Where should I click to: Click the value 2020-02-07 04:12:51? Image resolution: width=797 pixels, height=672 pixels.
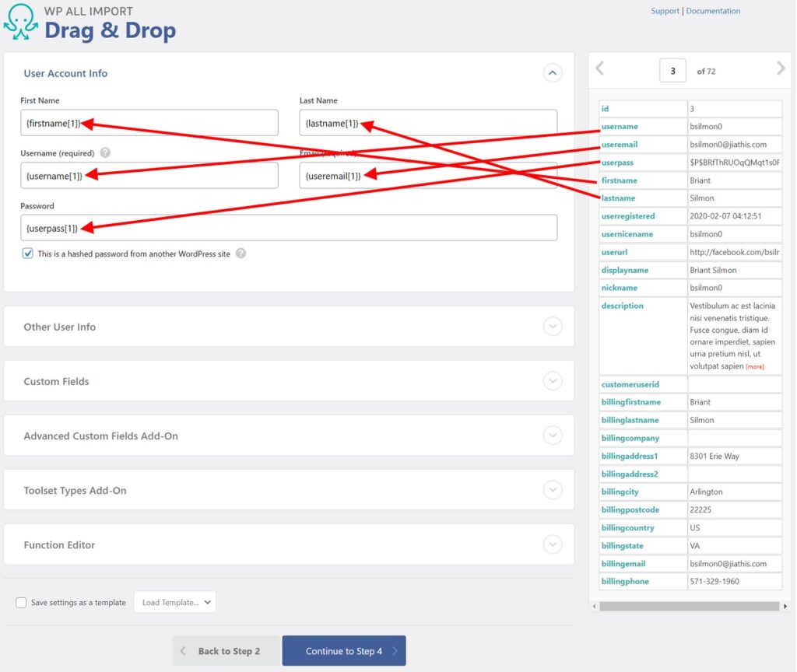pyautogui.click(x=725, y=216)
